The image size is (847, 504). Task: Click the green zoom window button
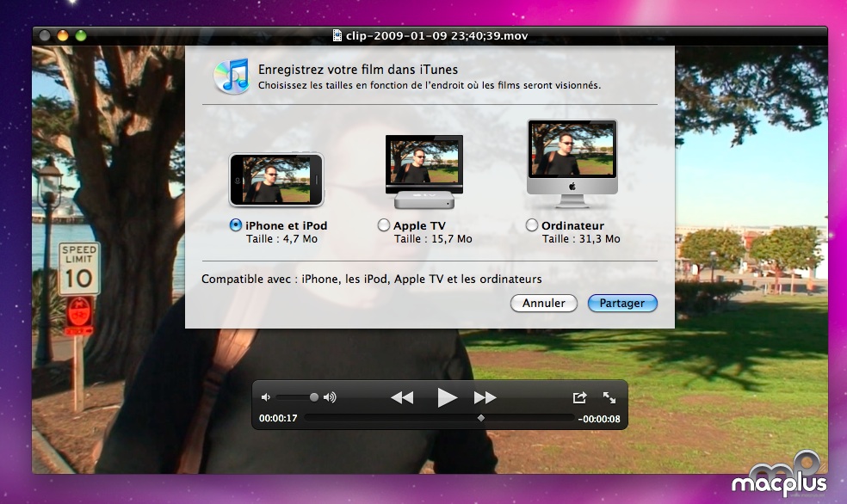(81, 35)
